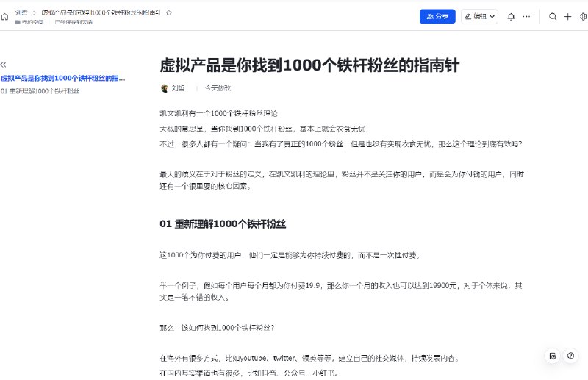
Task: Click author name 刘哲 under the title
Action: 178,88
